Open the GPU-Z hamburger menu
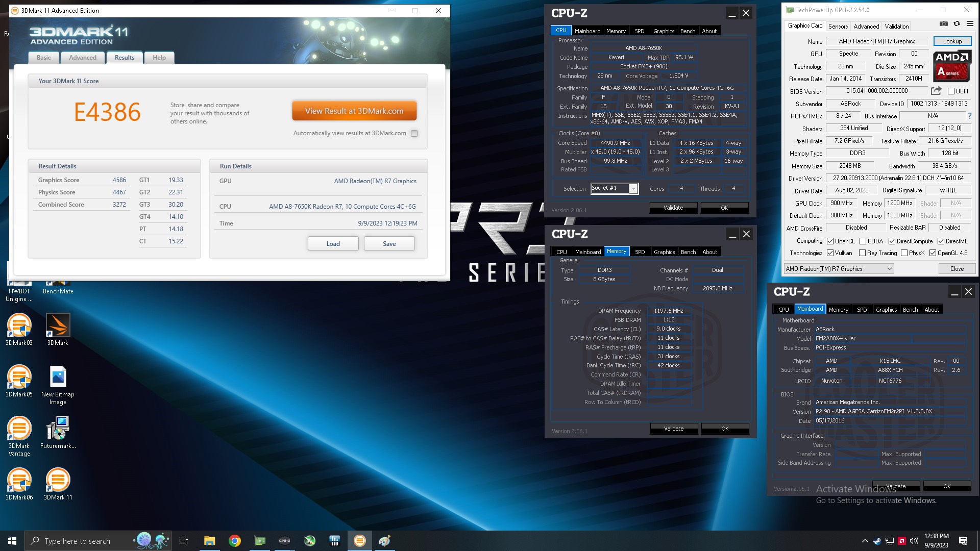The width and height of the screenshot is (980, 551). tap(970, 23)
